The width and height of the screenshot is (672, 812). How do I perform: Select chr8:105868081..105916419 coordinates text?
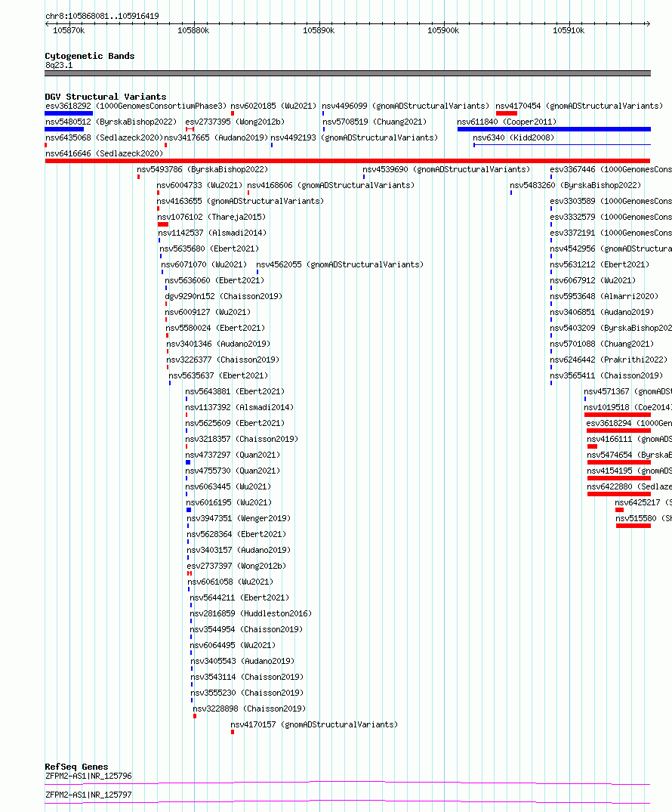(103, 16)
